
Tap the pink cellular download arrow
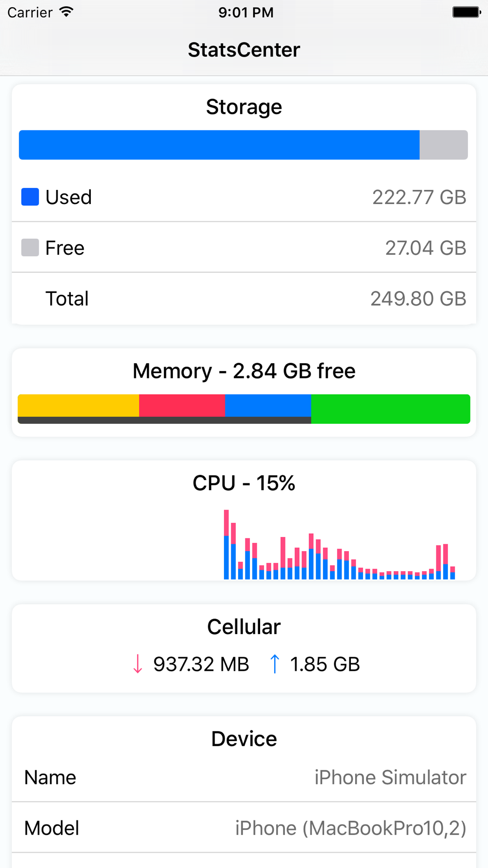(x=138, y=664)
